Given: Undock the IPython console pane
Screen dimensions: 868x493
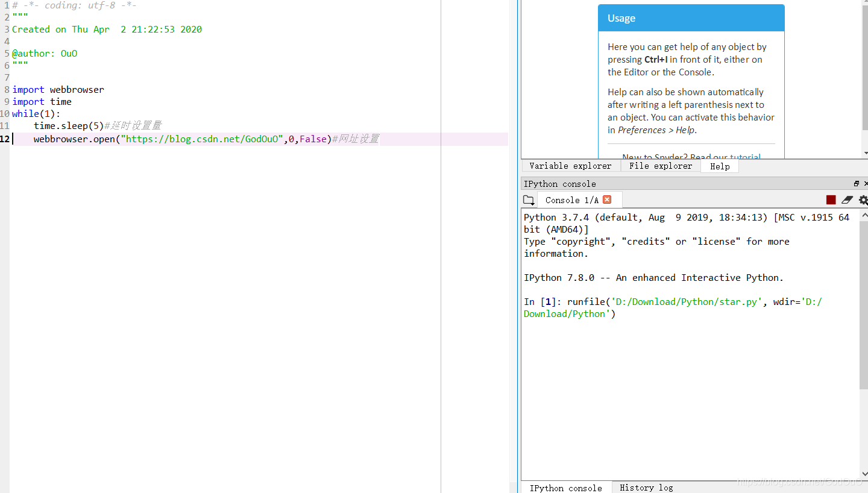Looking at the screenshot, I should point(857,184).
